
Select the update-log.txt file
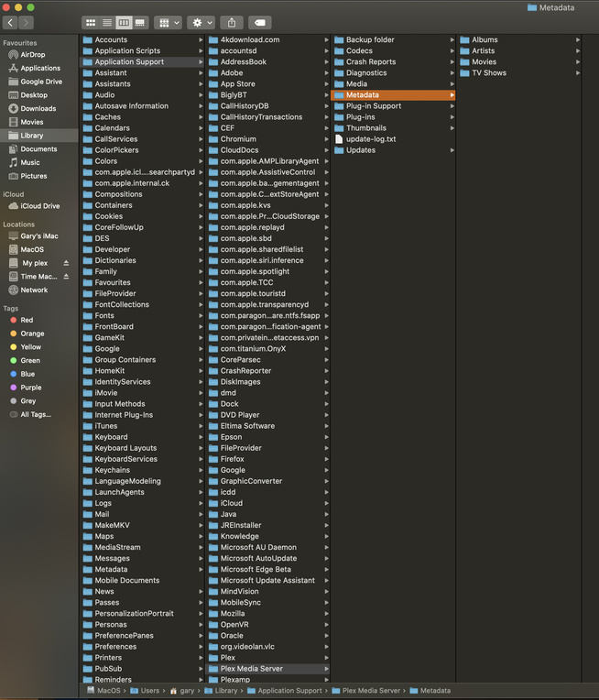point(394,139)
